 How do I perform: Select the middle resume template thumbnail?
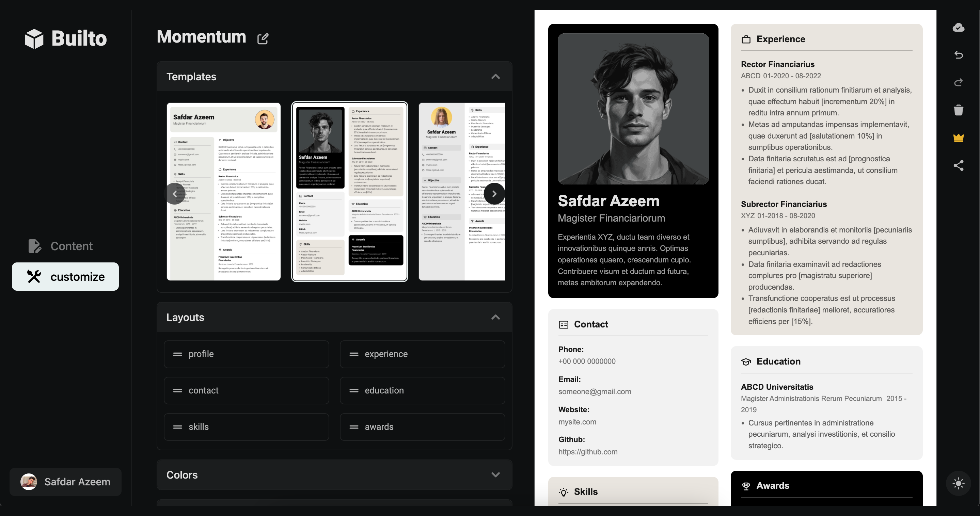(x=349, y=192)
